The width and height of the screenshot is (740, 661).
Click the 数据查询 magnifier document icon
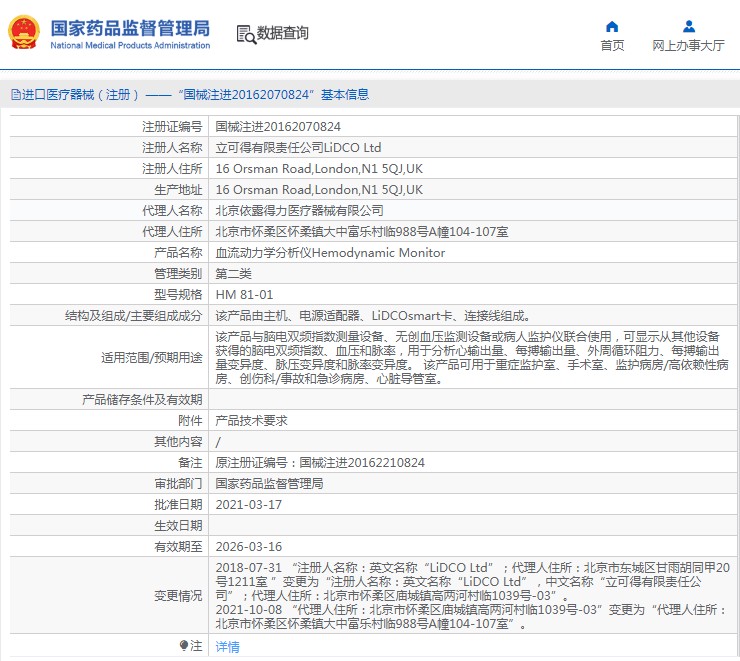(245, 34)
